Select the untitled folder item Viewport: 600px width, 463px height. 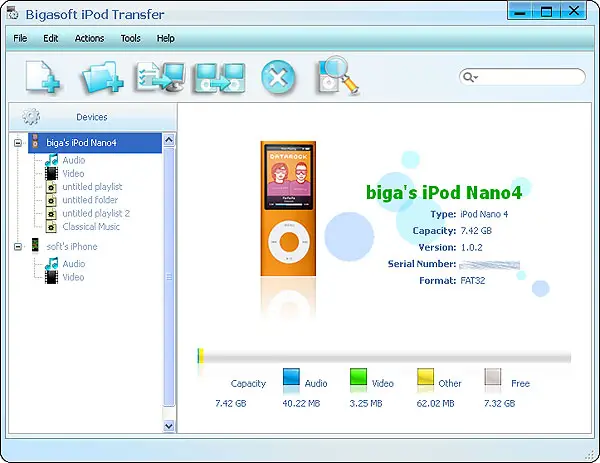[x=90, y=200]
